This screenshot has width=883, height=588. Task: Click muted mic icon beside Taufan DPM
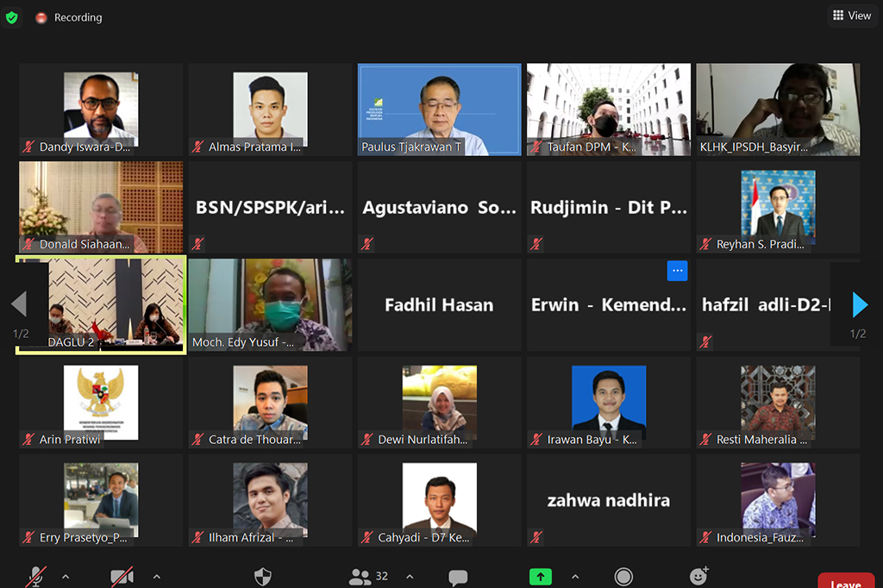(x=536, y=147)
